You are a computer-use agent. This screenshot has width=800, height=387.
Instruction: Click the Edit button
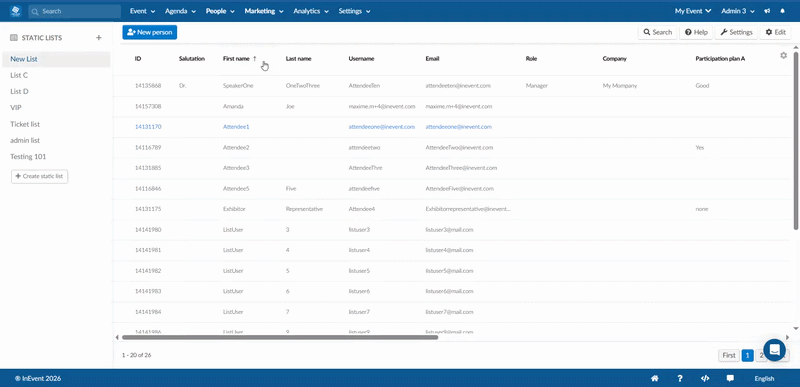776,32
